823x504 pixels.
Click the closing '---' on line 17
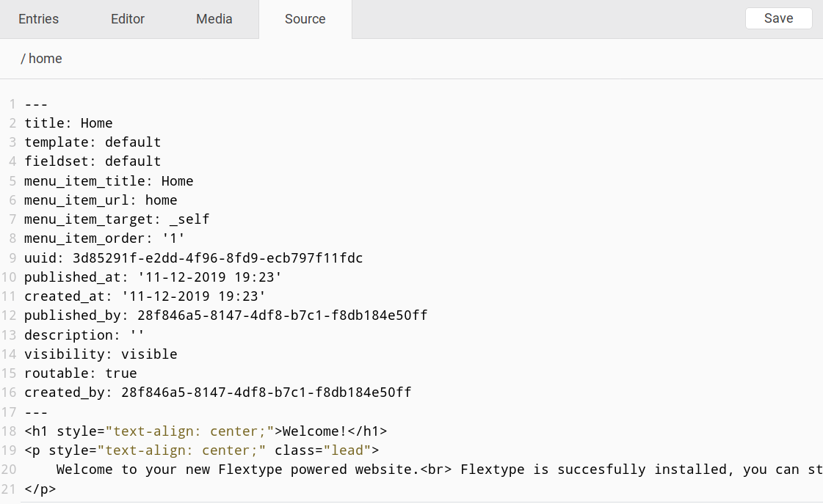[36, 412]
